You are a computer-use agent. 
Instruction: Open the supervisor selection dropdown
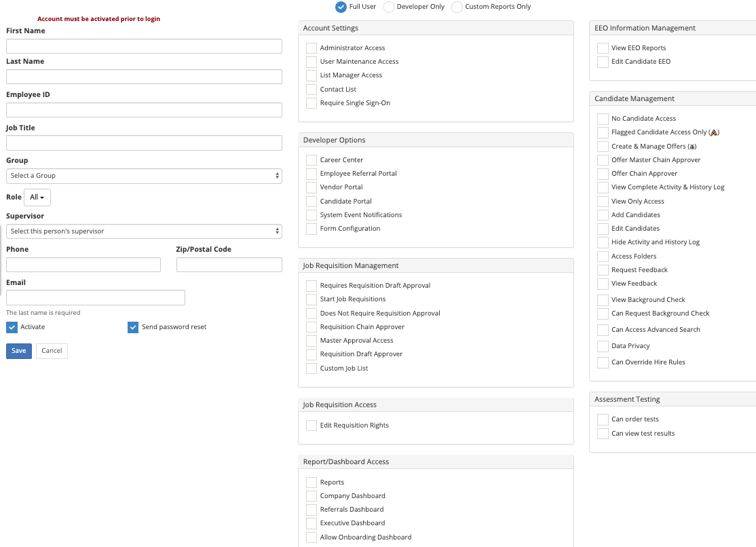pyautogui.click(x=144, y=229)
